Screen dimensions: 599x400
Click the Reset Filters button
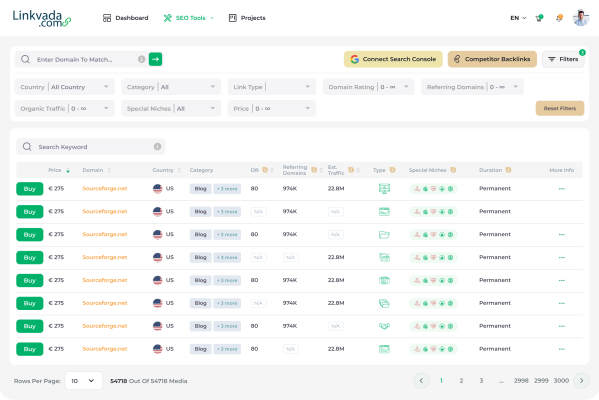pyautogui.click(x=560, y=108)
